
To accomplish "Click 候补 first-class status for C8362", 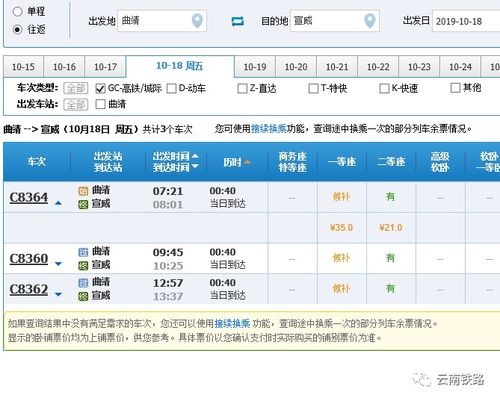I will 341,289.
